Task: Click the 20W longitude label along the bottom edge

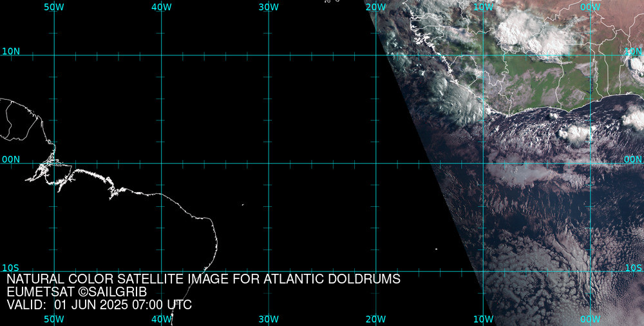Action: tap(376, 319)
